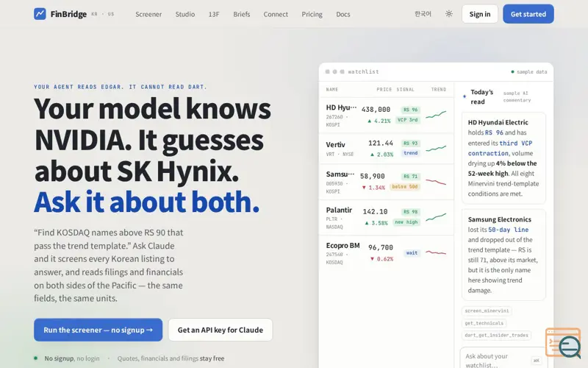Click the Sign in button
This screenshot has height=368, width=588.
[480, 14]
